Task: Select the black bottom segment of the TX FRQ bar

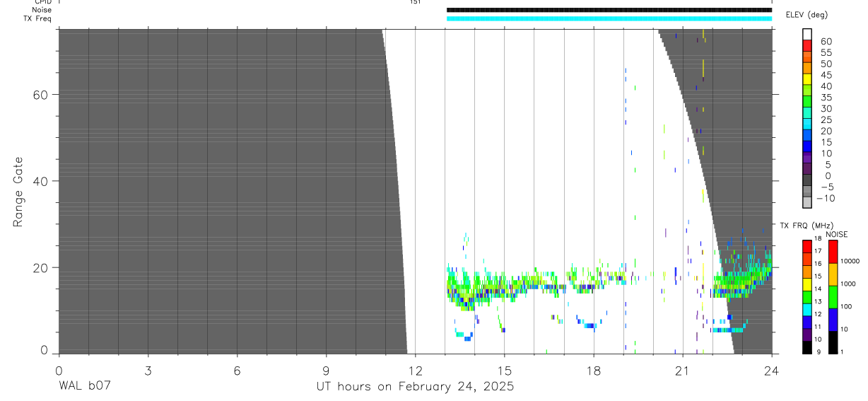Action: tap(807, 347)
